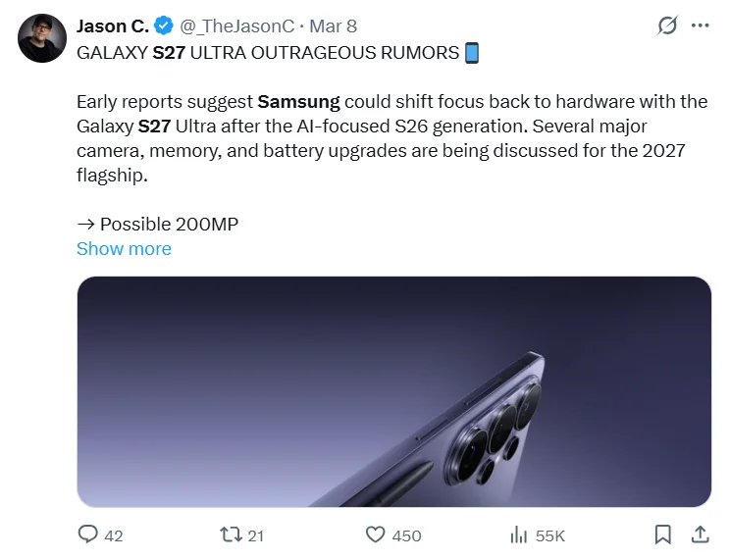Click the blue verified badge
This screenshot has height=560, width=730.
[x=164, y=25]
